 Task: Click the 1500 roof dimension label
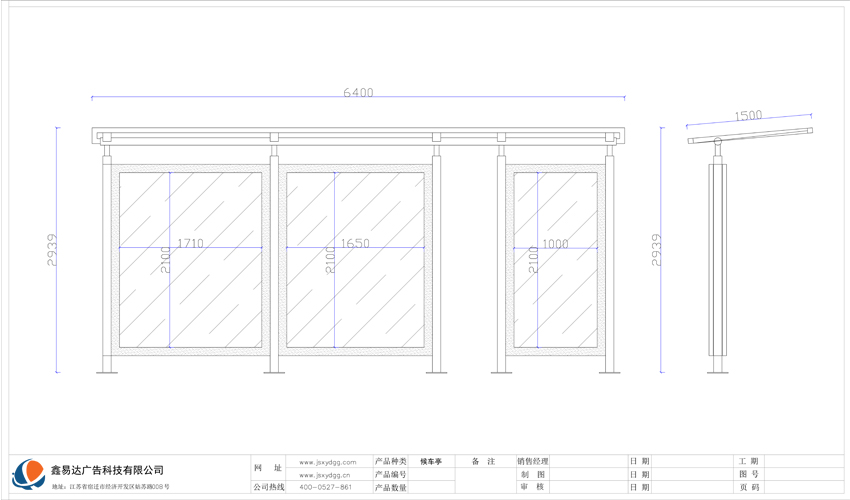click(x=748, y=116)
